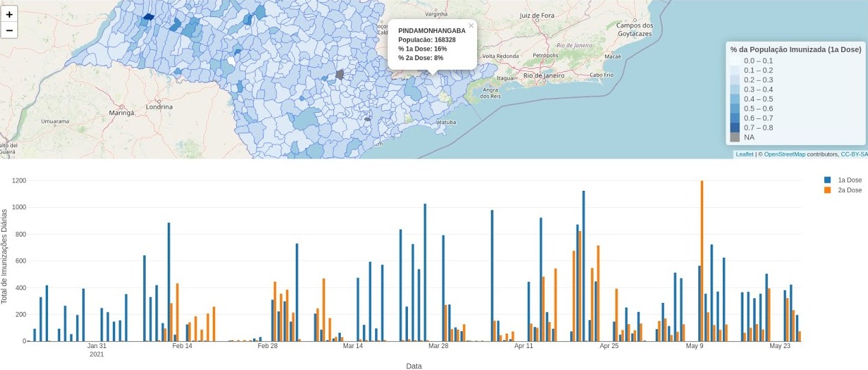This screenshot has height=370, width=868.
Task: Click the Itaguaí label on map
Action: [506, 78]
